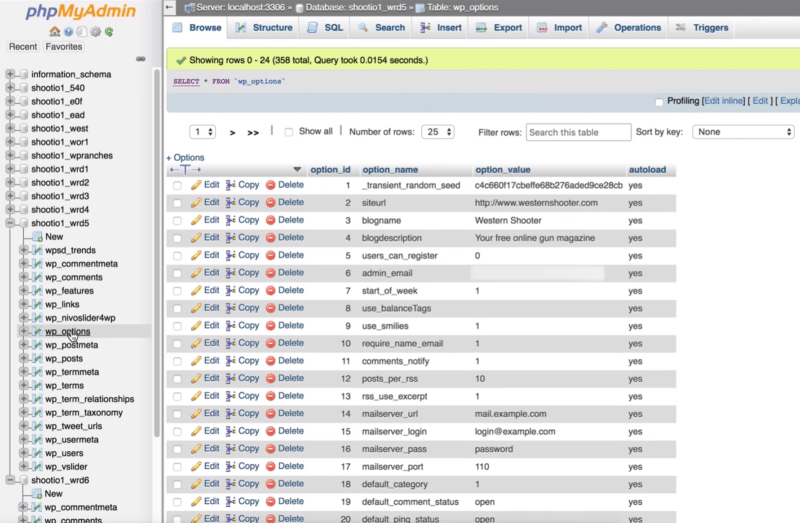Click the Search this table filter field
Image resolution: width=800 pixels, height=523 pixels.
579,132
